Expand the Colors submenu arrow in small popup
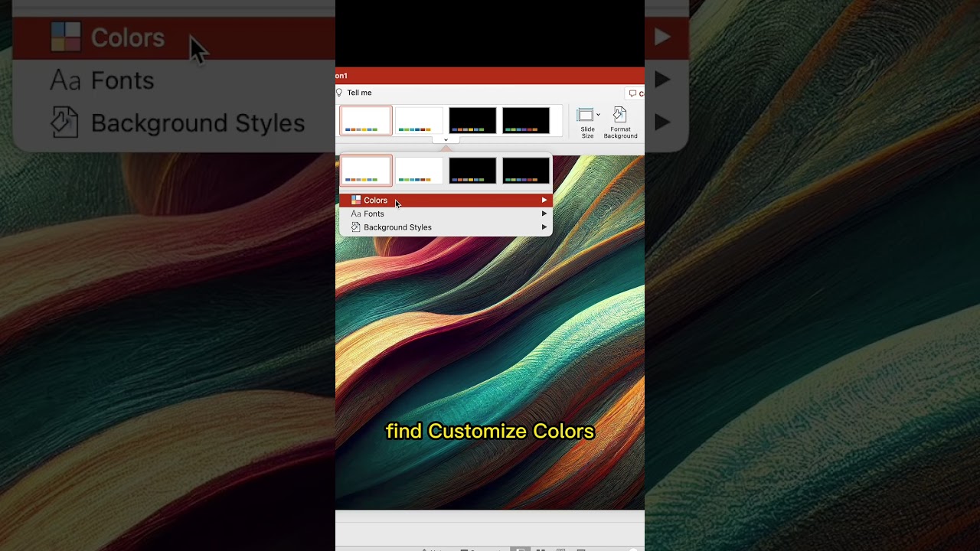 (544, 201)
